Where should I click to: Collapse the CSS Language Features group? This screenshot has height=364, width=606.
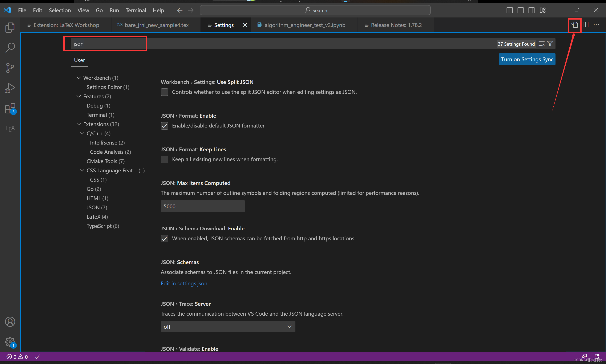click(x=82, y=170)
